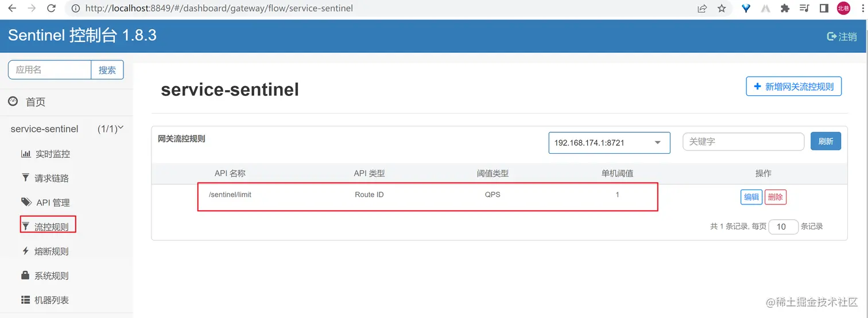Click the lightning bolt icon for 熔断规则
Screen dimensions: 868x318
point(25,251)
